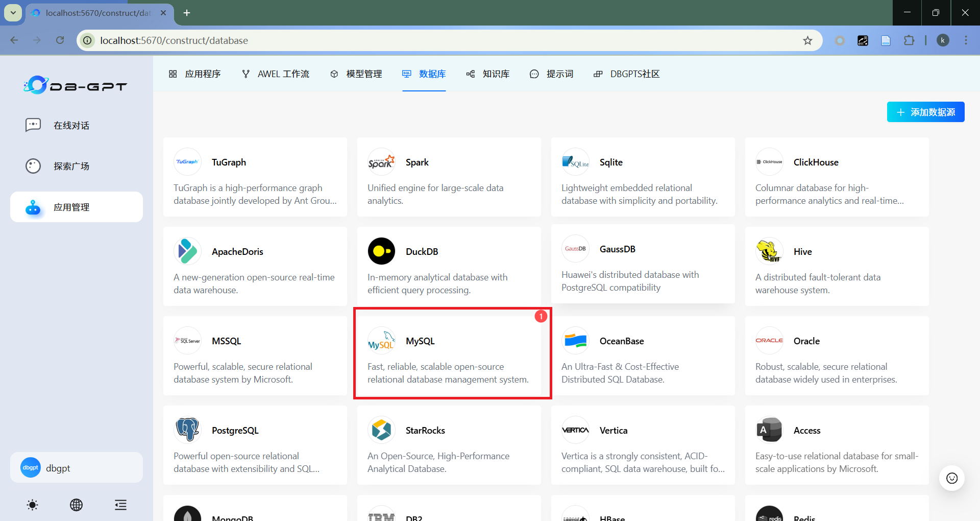The image size is (980, 521).
Task: Switch to the 知识库 tab
Action: (x=488, y=74)
